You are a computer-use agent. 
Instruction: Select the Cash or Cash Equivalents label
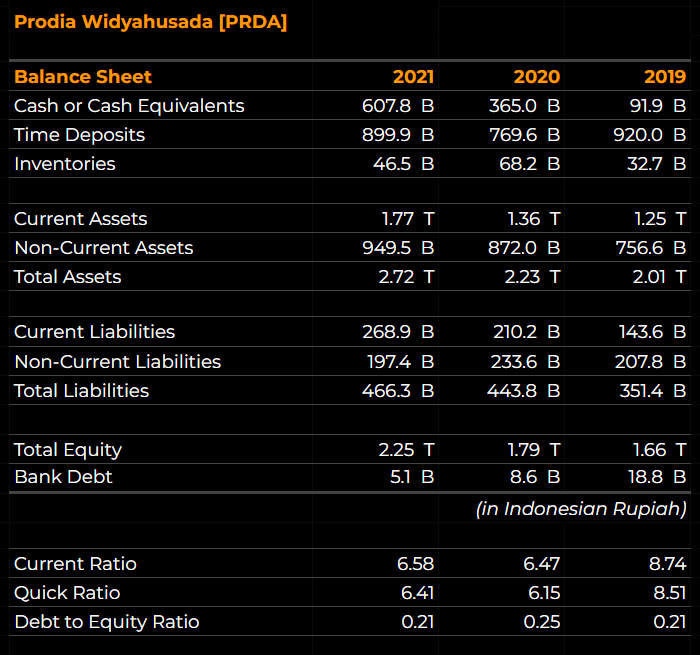point(129,106)
